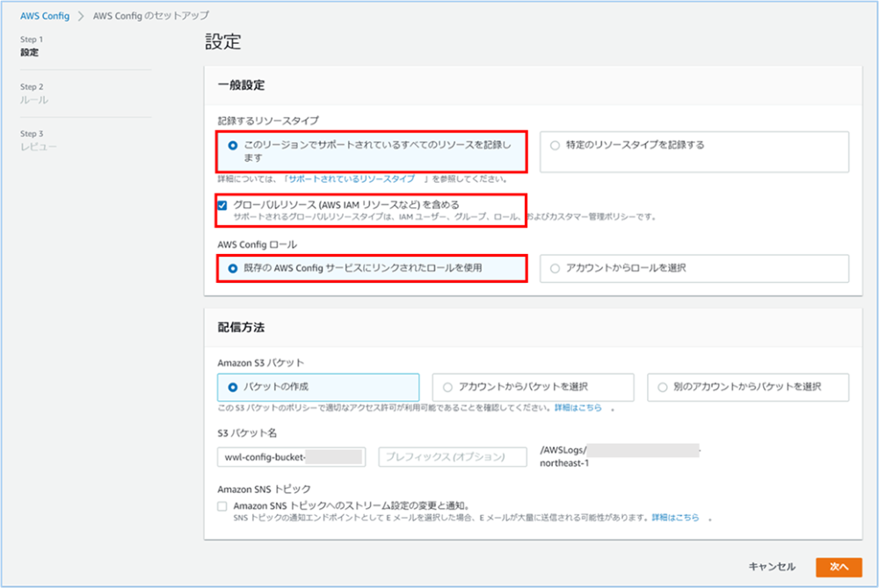Choose アカウントからバケットを選択 option
The height and width of the screenshot is (588, 879).
533,388
